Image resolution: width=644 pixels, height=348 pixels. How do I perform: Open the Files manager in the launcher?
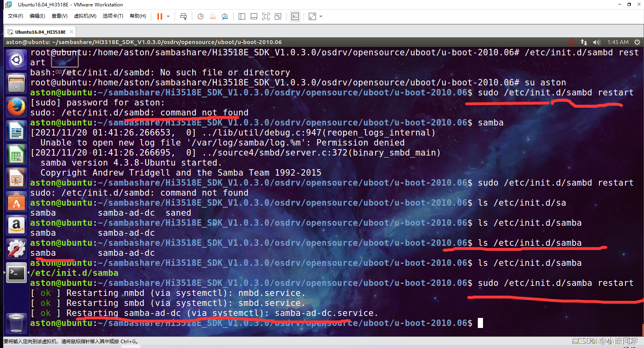click(16, 83)
